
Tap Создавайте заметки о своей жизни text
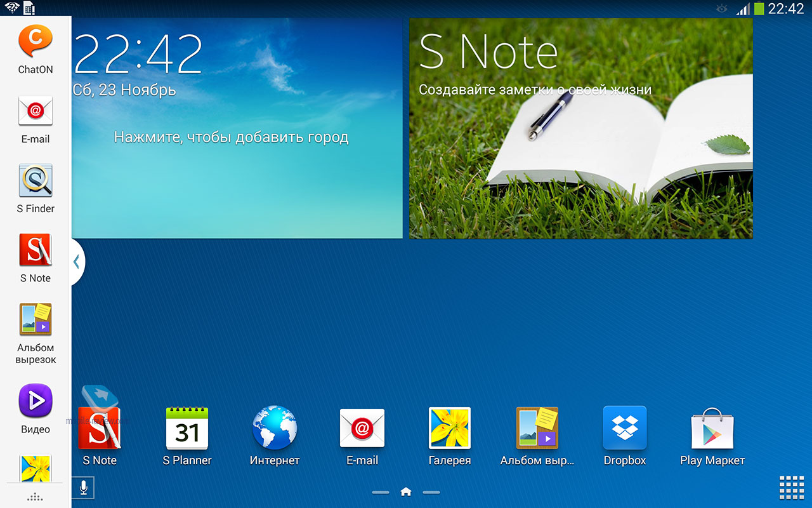(x=535, y=90)
